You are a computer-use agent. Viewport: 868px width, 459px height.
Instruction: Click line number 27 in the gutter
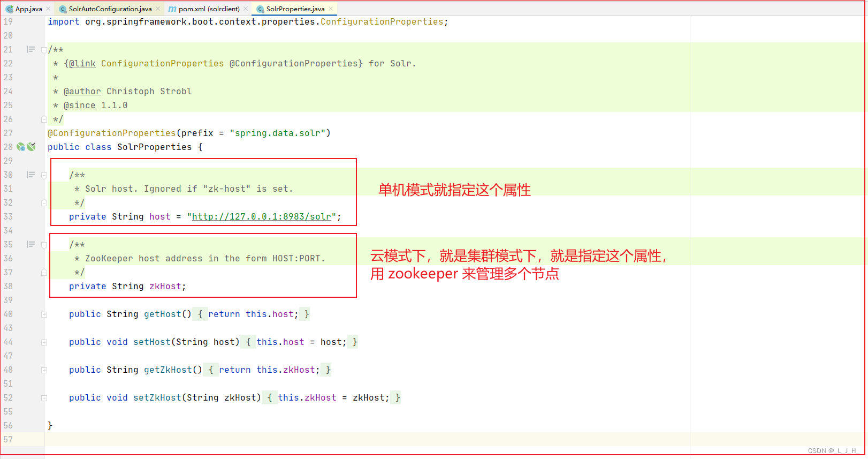[x=8, y=133]
